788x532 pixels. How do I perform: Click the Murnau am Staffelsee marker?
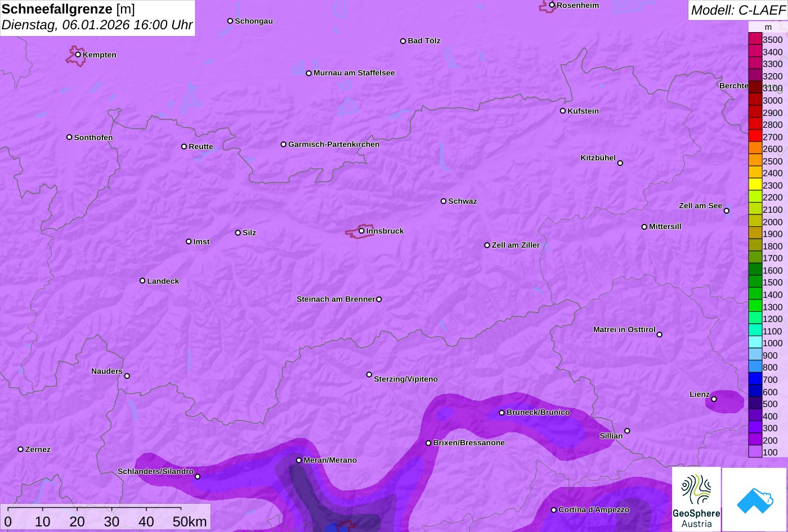point(309,73)
